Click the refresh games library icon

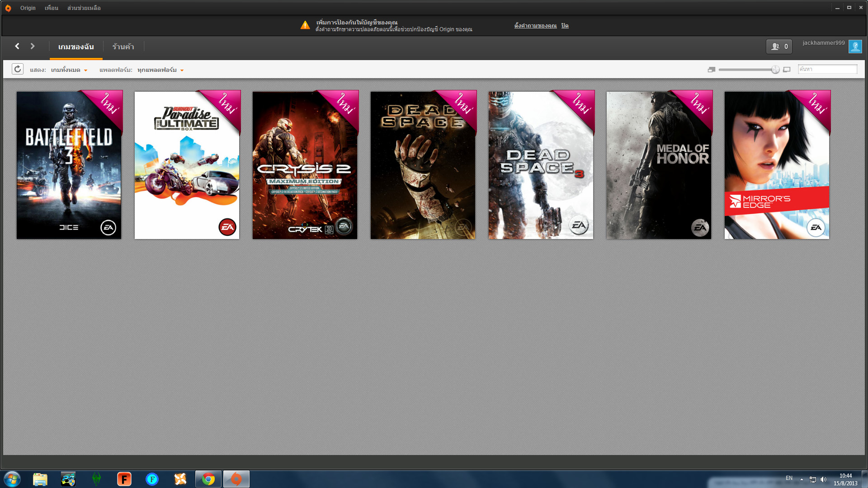(x=18, y=69)
